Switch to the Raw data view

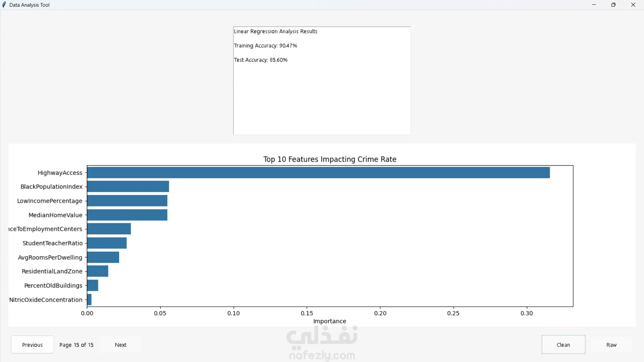[611, 345]
